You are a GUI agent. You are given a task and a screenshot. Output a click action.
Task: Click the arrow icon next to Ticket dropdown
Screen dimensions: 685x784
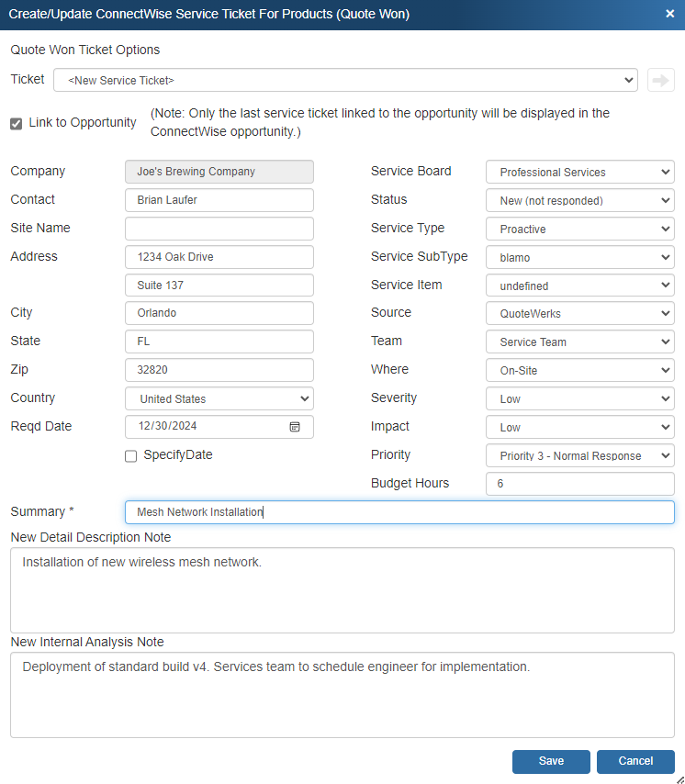pos(658,80)
